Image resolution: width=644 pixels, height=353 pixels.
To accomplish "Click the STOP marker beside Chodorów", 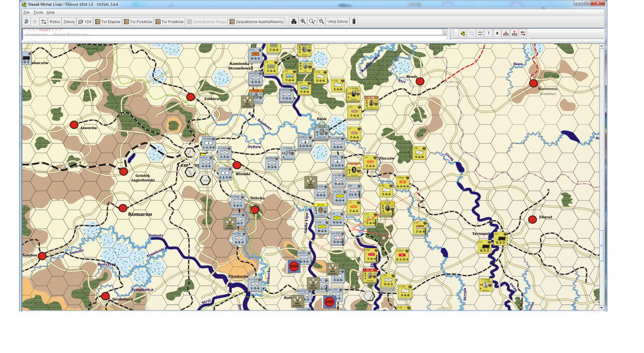I will click(294, 267).
